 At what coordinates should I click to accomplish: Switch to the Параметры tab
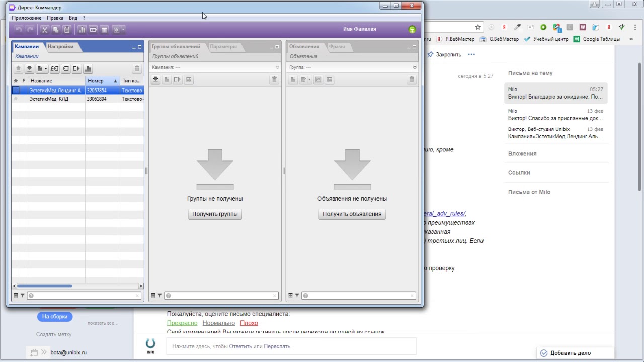[x=223, y=46]
